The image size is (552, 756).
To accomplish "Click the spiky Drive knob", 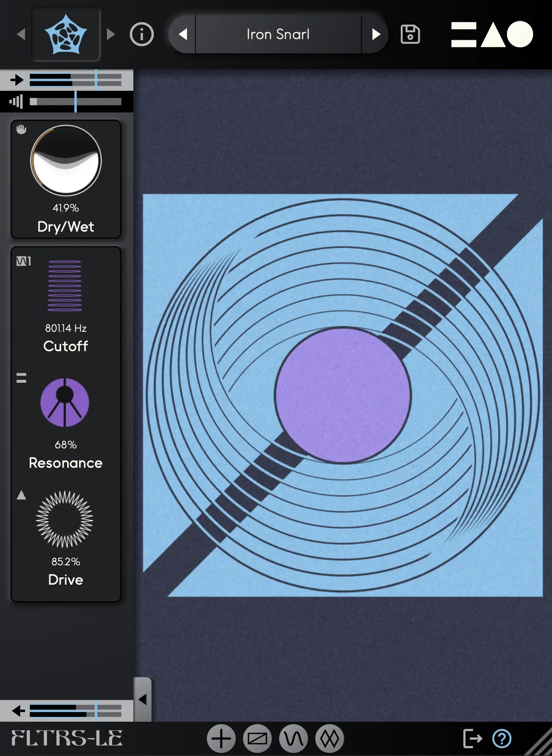I will click(x=65, y=519).
